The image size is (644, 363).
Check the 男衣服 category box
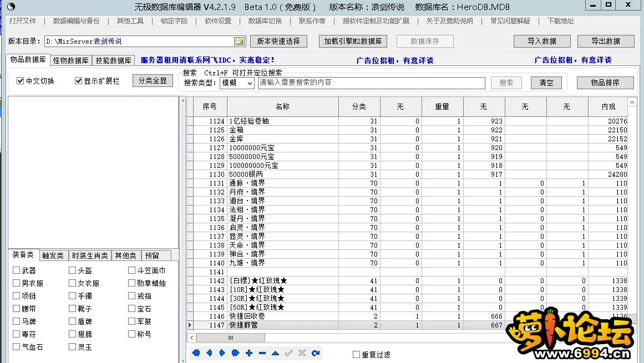coord(17,283)
